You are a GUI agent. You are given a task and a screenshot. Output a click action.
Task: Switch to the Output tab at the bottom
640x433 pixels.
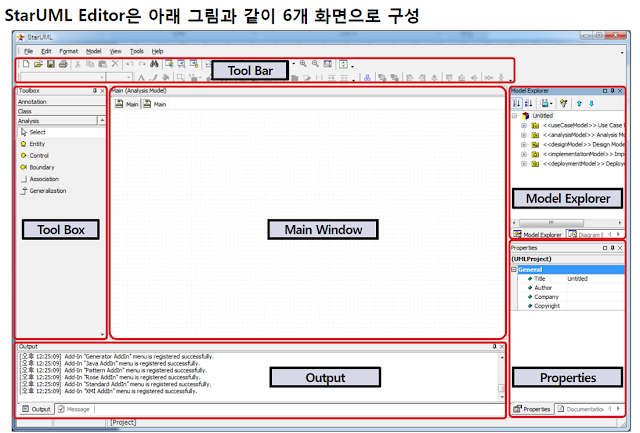click(36, 409)
